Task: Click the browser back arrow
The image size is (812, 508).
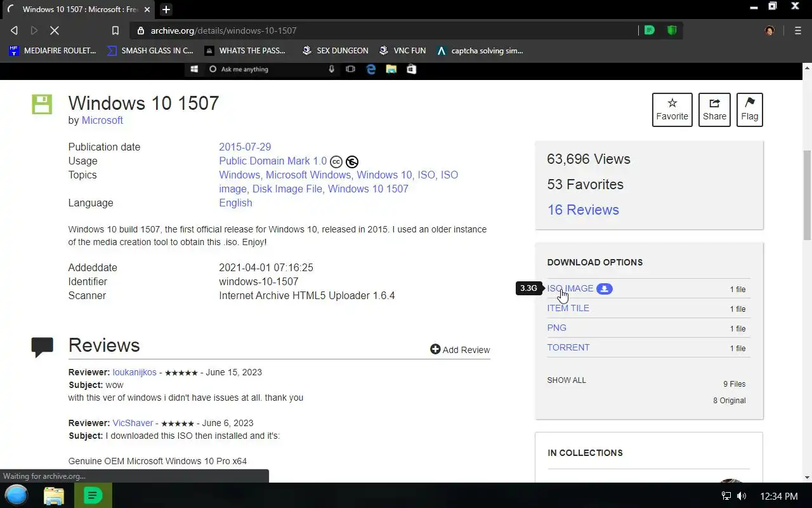Action: pyautogui.click(x=14, y=30)
